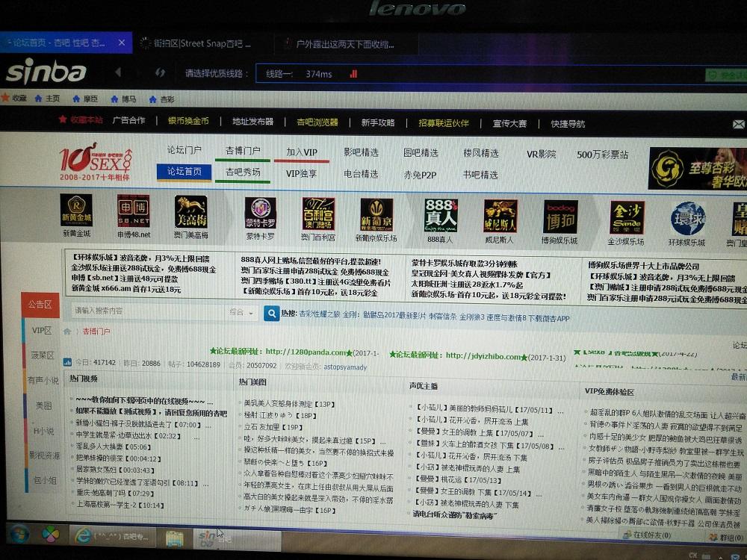Open the 主页 home bookmark
The image size is (747, 560).
pos(47,98)
